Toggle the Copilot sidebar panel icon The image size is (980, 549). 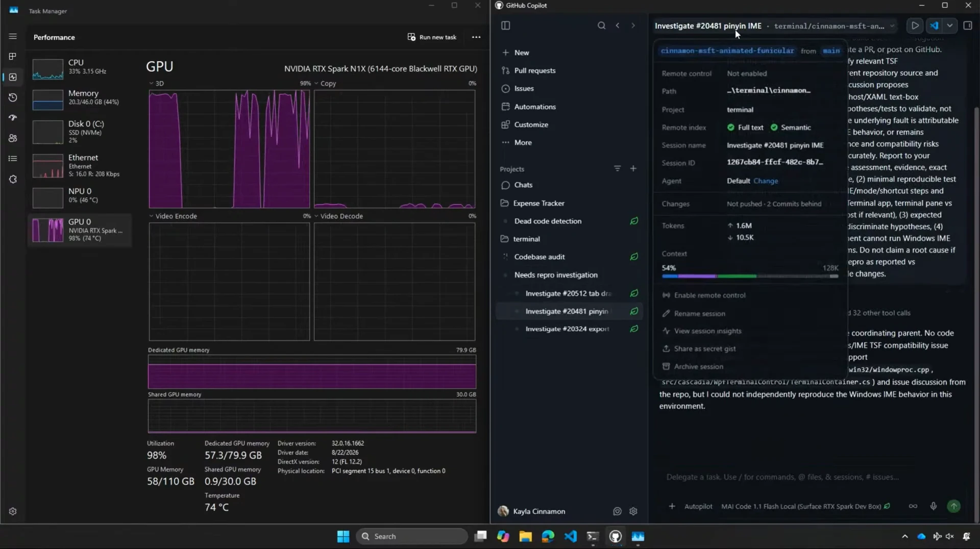pyautogui.click(x=506, y=26)
